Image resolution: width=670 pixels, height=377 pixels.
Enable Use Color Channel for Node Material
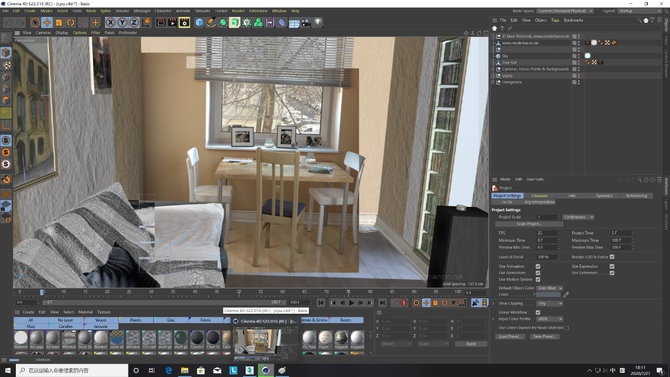click(566, 328)
